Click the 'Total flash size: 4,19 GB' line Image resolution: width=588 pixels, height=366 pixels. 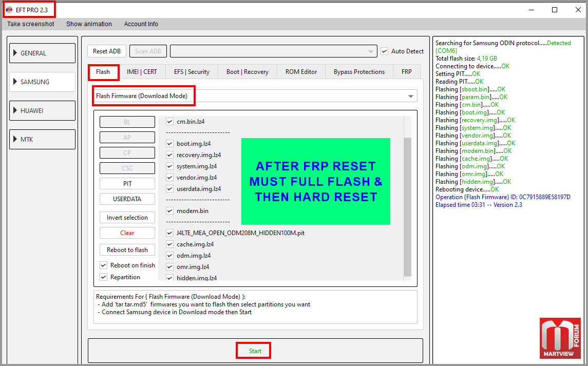[x=466, y=59]
